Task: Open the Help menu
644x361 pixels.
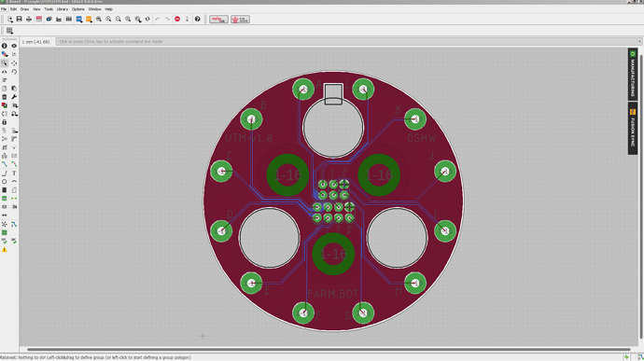Action: coord(109,9)
